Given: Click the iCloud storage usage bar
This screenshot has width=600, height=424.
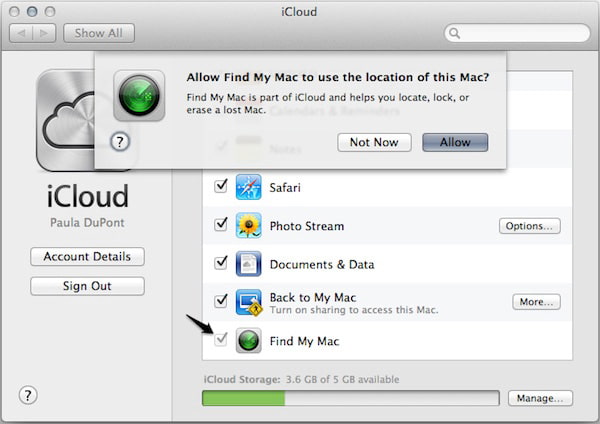Looking at the screenshot, I should pyautogui.click(x=350, y=398).
